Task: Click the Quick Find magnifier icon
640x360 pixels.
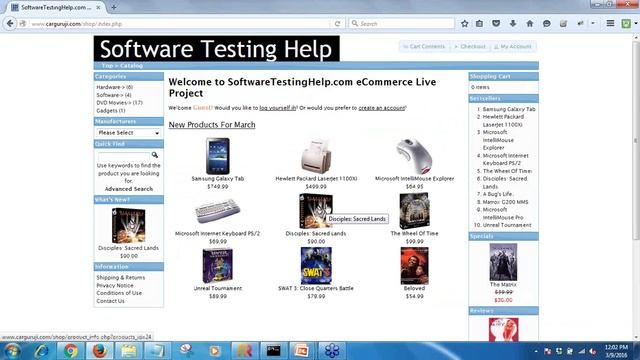Action: pos(155,155)
